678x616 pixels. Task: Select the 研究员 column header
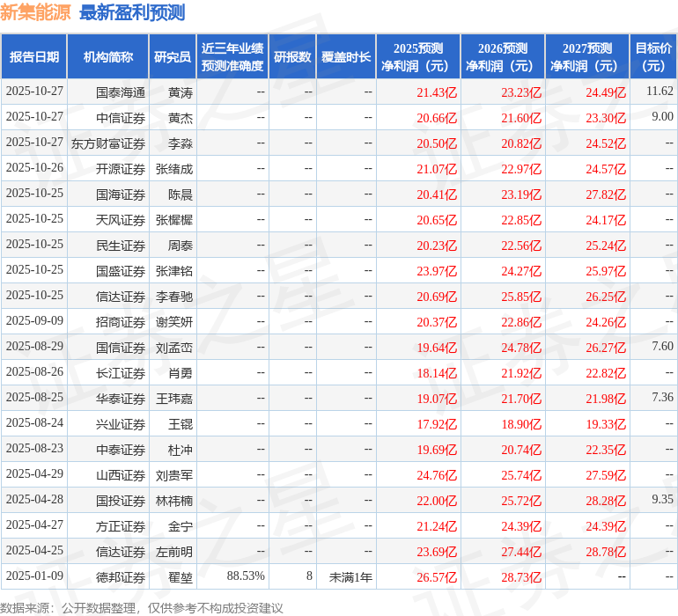click(x=172, y=57)
